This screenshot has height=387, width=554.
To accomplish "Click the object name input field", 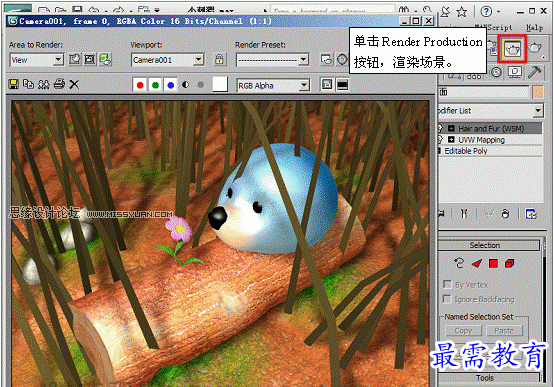I will [x=484, y=92].
